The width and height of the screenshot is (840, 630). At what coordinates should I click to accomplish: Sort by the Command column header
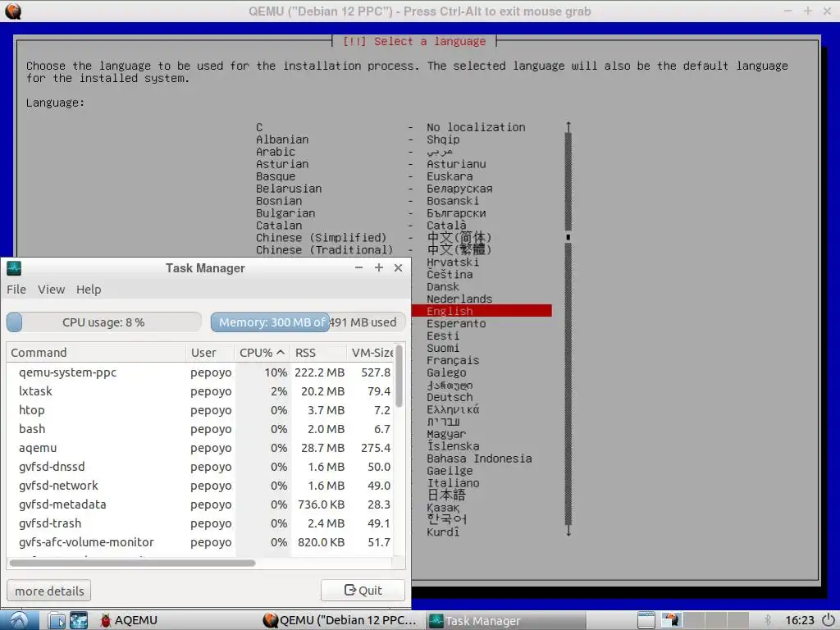96,353
